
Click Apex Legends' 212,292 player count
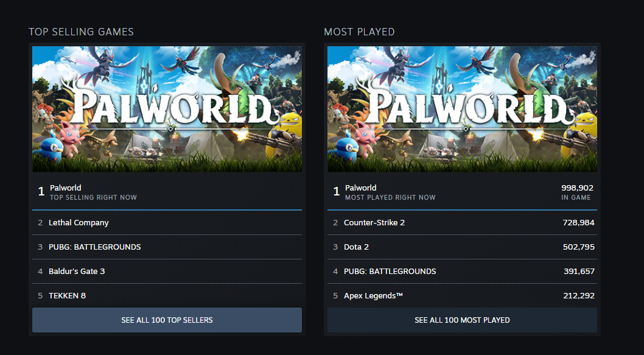click(579, 295)
